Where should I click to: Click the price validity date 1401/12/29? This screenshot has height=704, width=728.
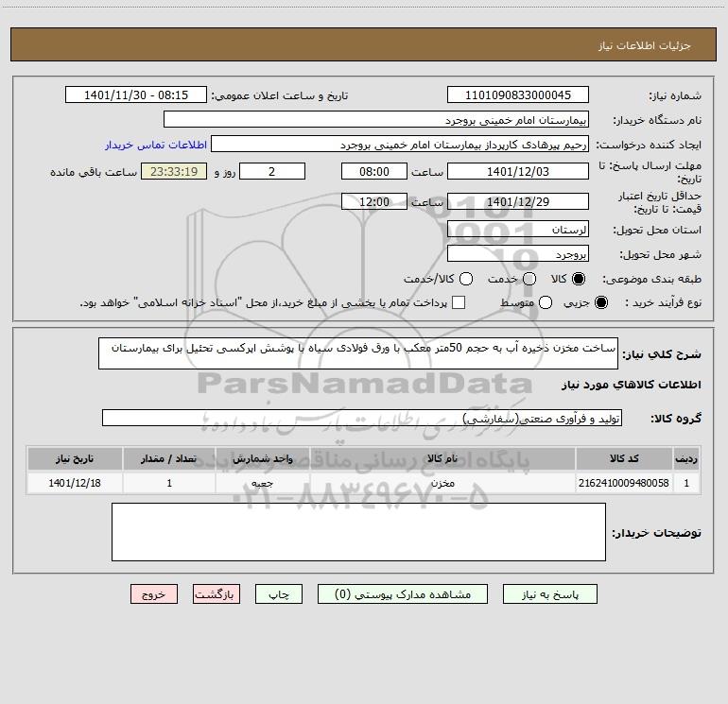518,201
